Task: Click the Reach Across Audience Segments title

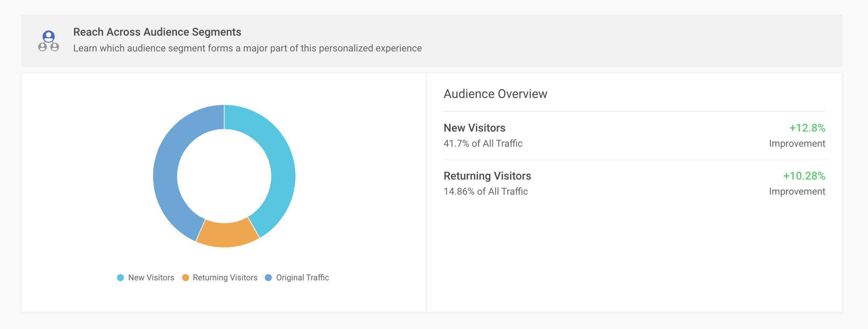Action: coord(157,32)
